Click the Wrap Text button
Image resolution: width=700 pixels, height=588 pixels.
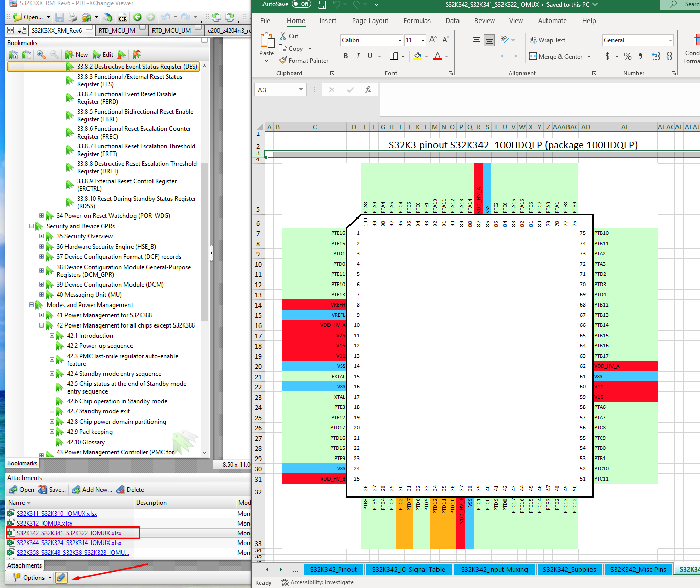[548, 40]
